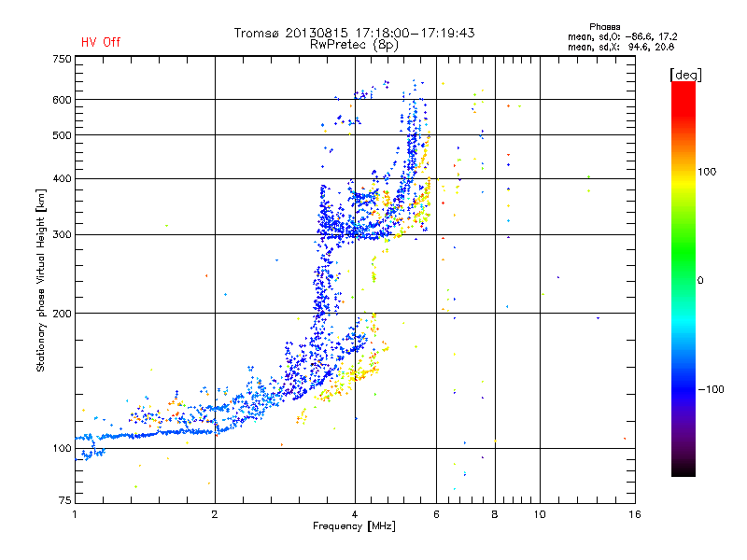Click the 'mean, sd,X: 94.6, 20.8' line
The height and width of the screenshot is (560, 747).
(621, 47)
